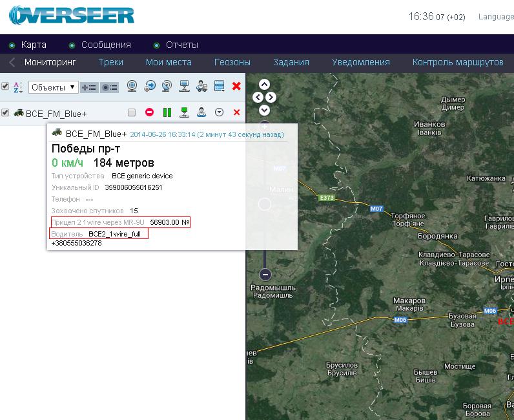Switch to the Треки tab
514x420 pixels.
(x=111, y=62)
